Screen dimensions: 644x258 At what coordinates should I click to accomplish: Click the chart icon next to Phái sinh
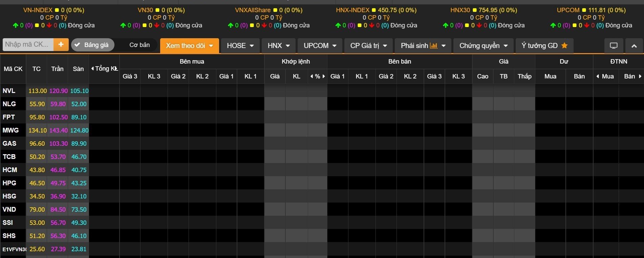pyautogui.click(x=434, y=46)
